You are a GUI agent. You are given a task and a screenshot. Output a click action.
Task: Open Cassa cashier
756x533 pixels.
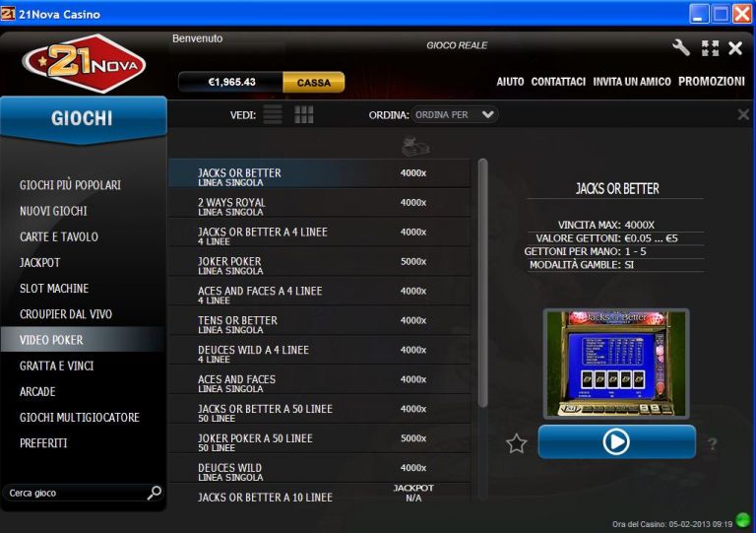pos(313,83)
